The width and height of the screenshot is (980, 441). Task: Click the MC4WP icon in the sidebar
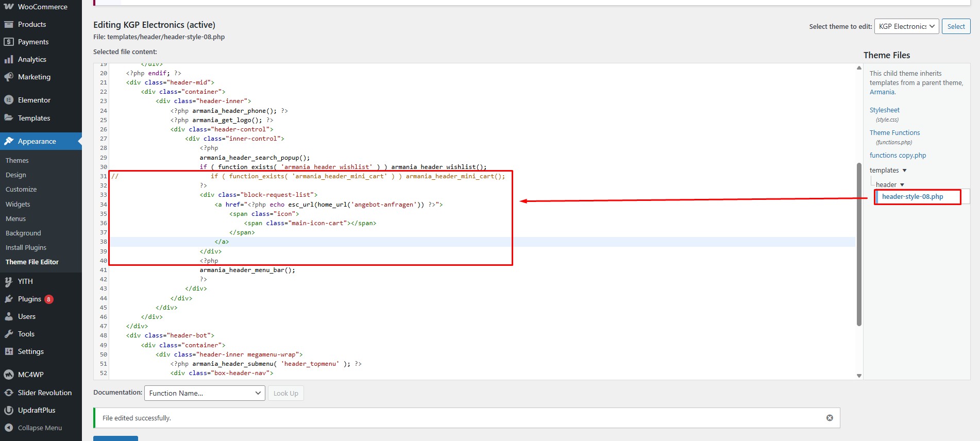point(9,375)
